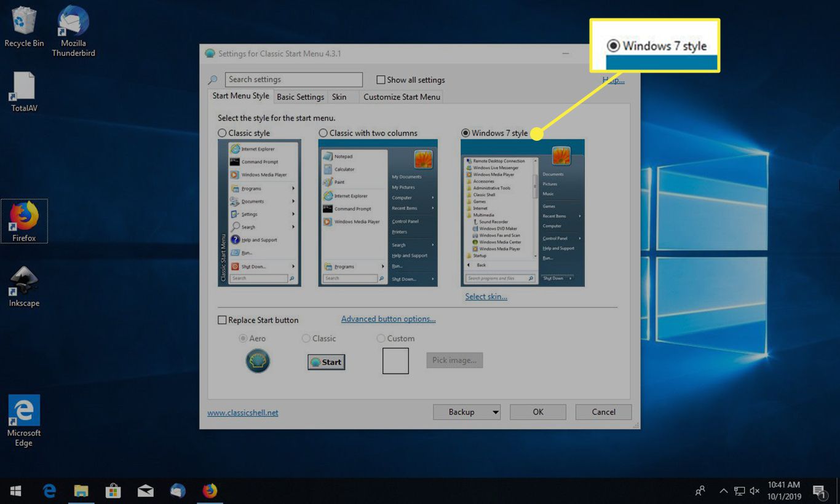Focus the Search settings input field
The image size is (840, 504).
[294, 79]
